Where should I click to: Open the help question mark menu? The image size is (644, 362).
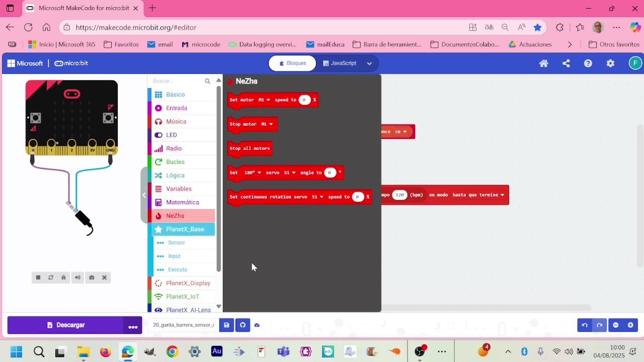(588, 63)
